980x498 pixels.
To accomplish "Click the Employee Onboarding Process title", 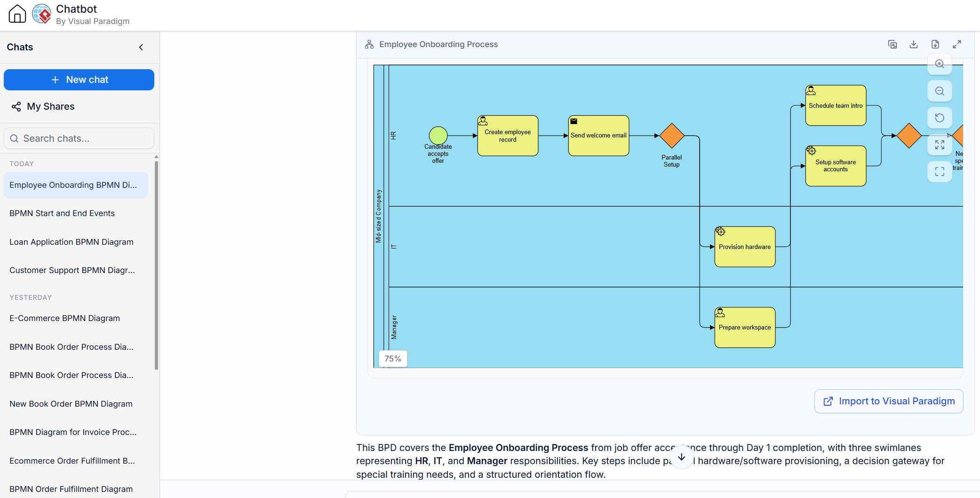I will point(438,44).
